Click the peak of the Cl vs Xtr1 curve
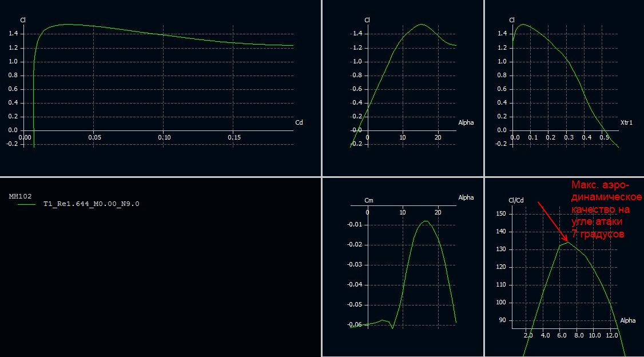 (523, 24)
